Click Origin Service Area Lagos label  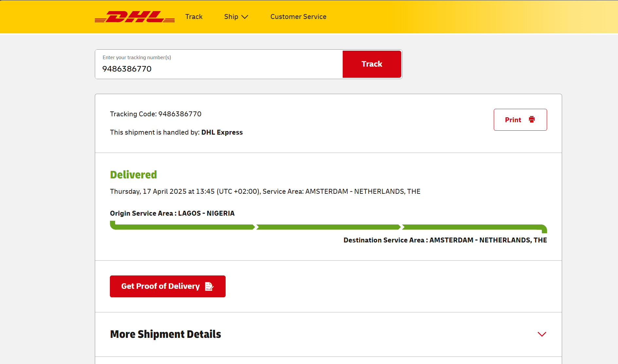172,213
